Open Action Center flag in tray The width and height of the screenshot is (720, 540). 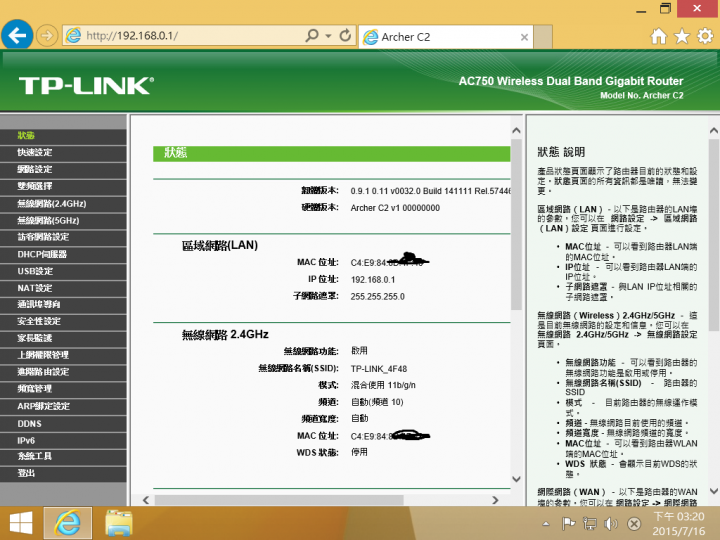[568, 523]
